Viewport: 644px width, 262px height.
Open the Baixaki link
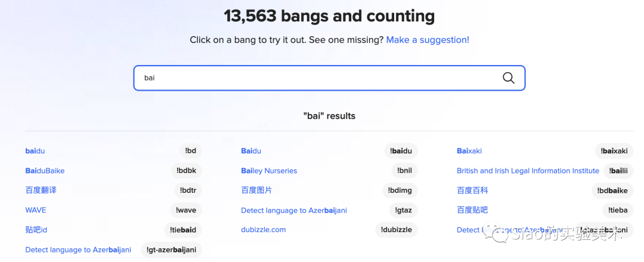469,151
